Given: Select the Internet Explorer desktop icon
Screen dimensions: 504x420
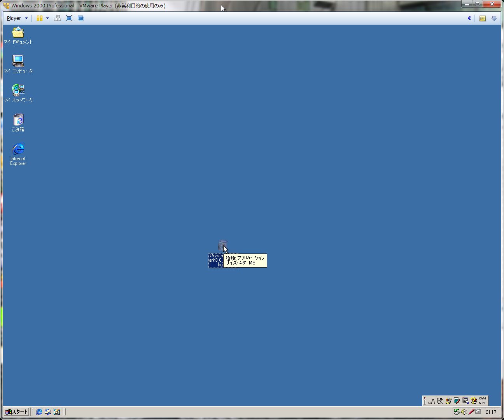Looking at the screenshot, I should pyautogui.click(x=18, y=154).
